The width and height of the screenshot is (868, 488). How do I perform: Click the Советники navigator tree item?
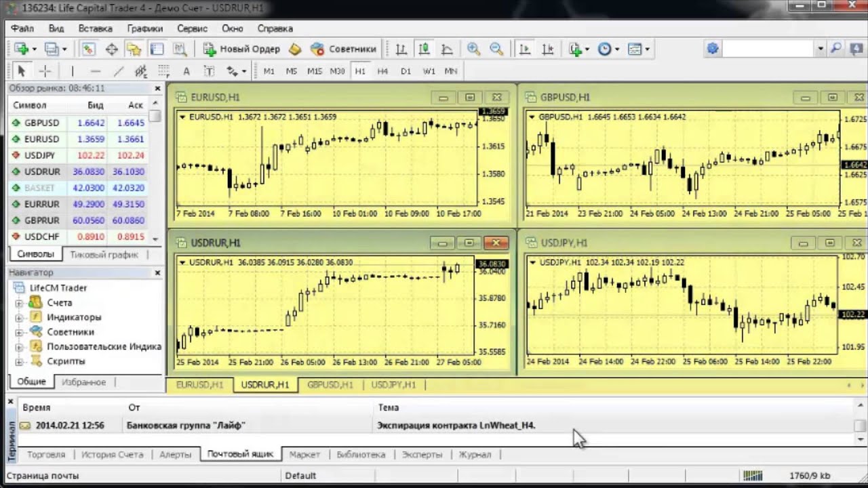(x=71, y=332)
